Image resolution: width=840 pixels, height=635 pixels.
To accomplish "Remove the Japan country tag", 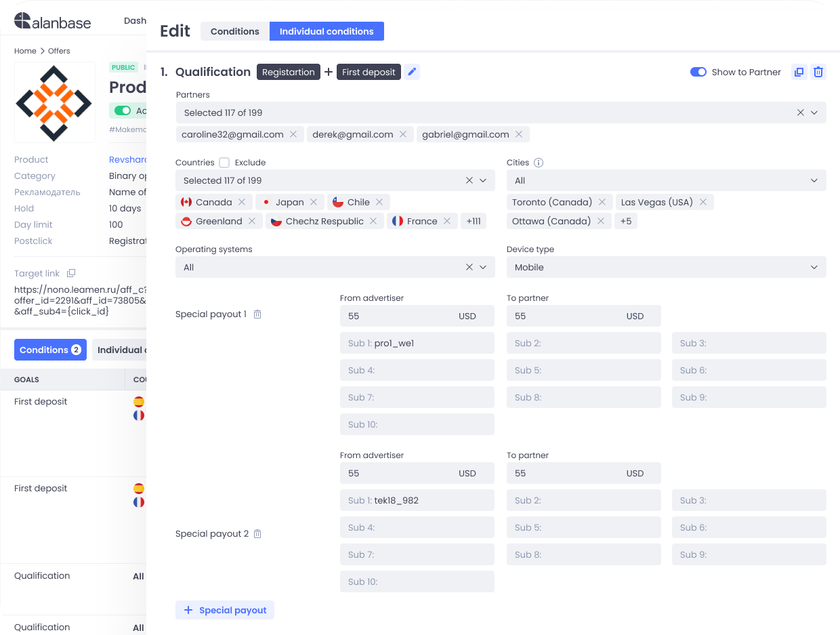I will point(314,202).
